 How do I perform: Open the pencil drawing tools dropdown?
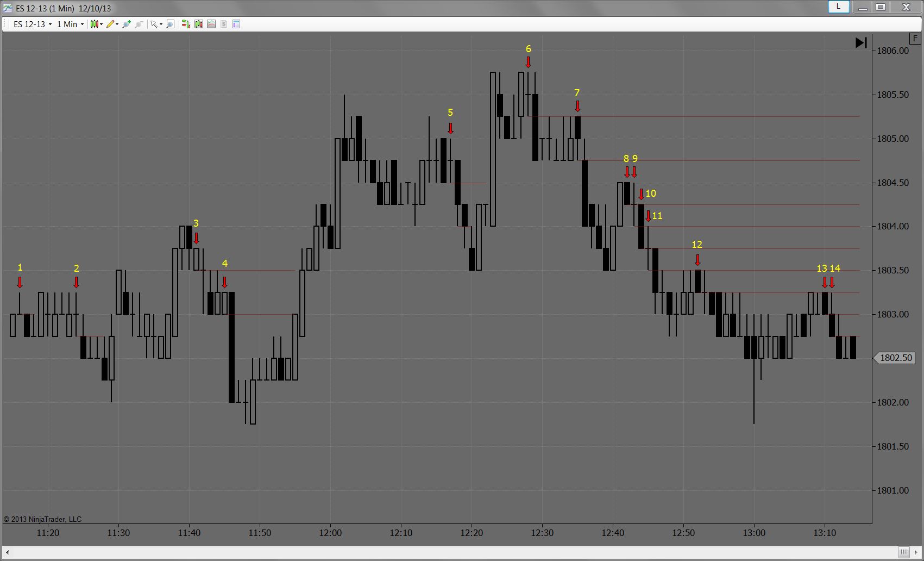click(112, 24)
